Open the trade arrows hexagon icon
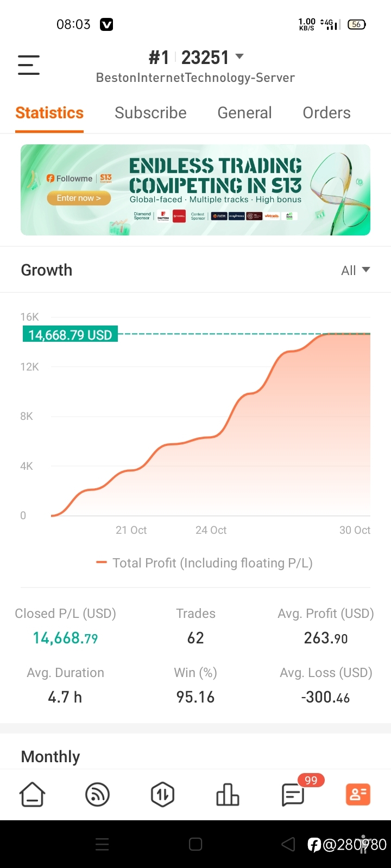 click(x=162, y=795)
